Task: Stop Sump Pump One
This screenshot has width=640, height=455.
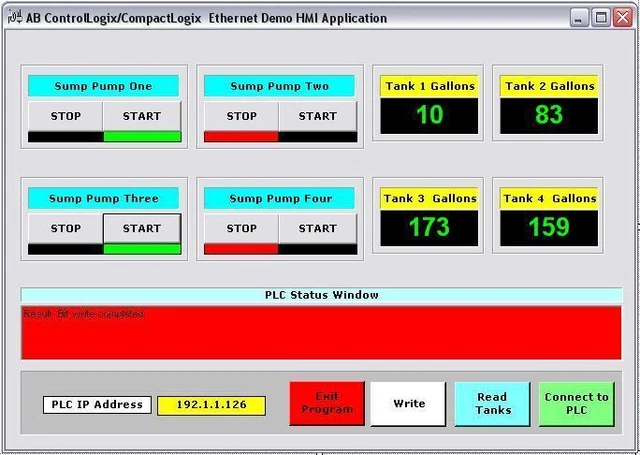Action: 66,116
